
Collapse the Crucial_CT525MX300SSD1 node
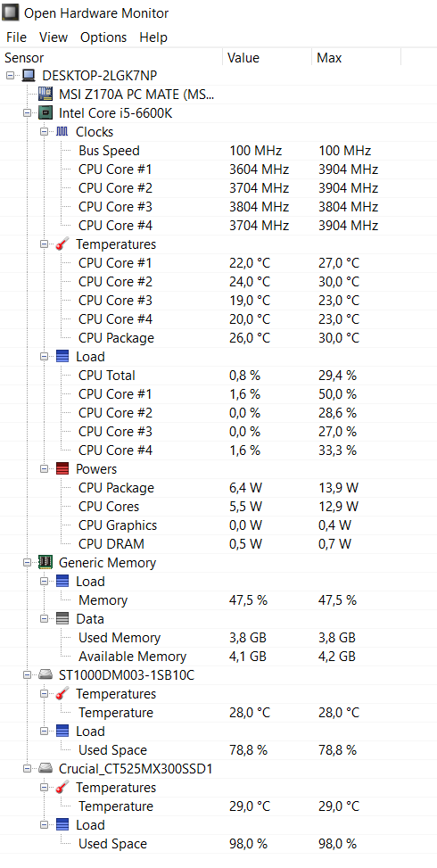point(27,769)
